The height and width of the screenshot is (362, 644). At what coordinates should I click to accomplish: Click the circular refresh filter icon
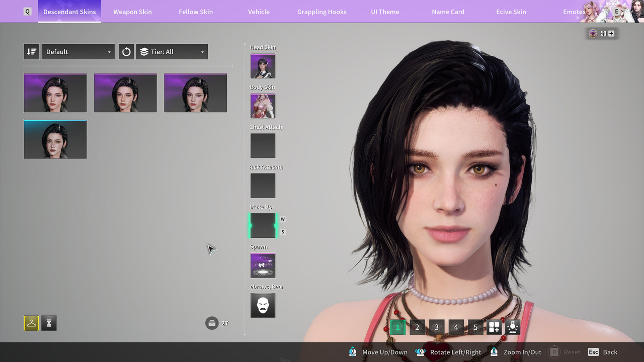coord(126,52)
